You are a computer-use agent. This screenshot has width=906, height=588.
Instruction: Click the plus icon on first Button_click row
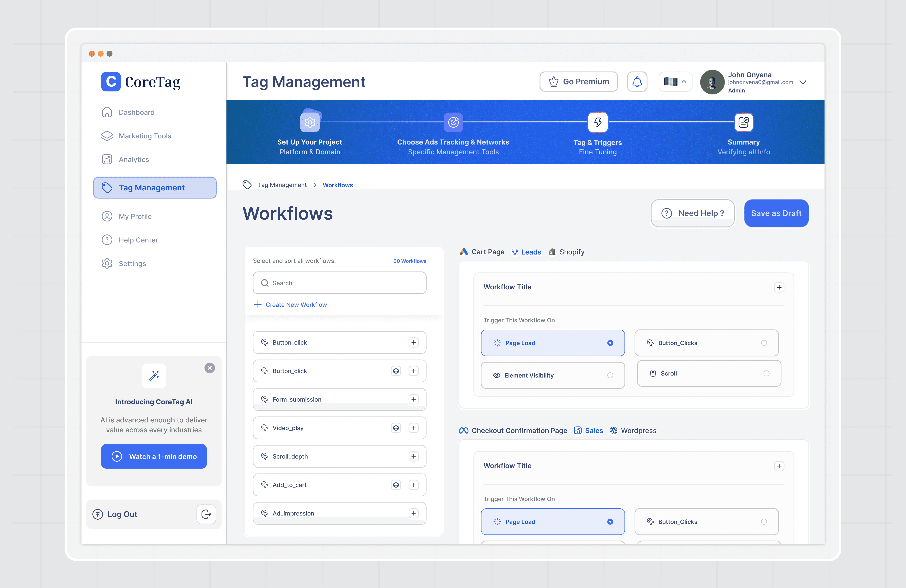coord(413,342)
